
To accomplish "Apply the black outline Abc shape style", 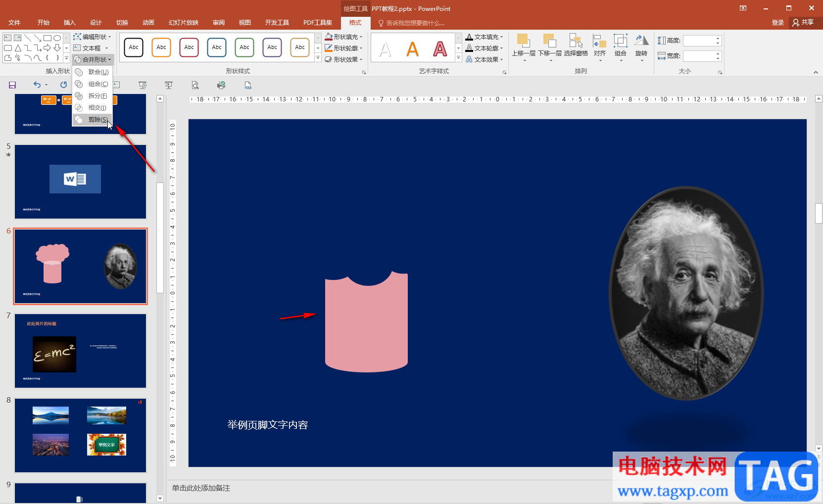I will tap(134, 47).
